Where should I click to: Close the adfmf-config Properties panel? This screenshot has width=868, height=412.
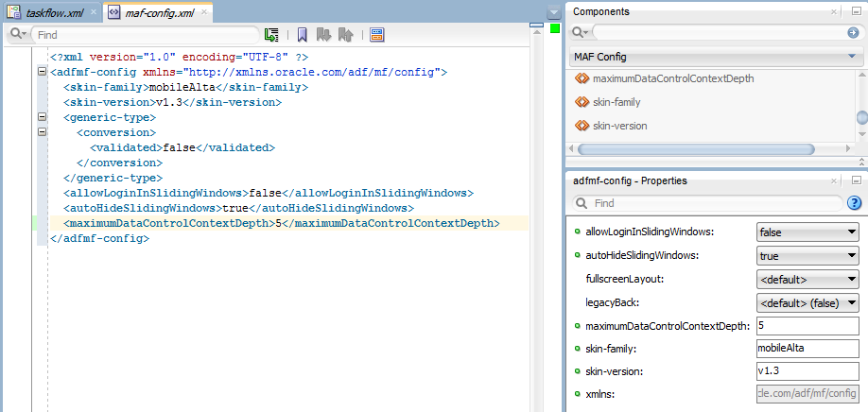(x=834, y=180)
